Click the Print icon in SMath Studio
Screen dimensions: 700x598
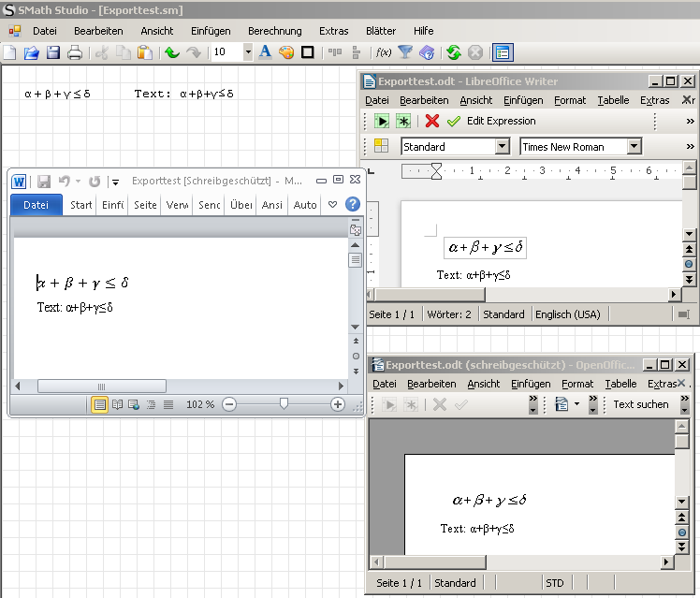pyautogui.click(x=75, y=52)
